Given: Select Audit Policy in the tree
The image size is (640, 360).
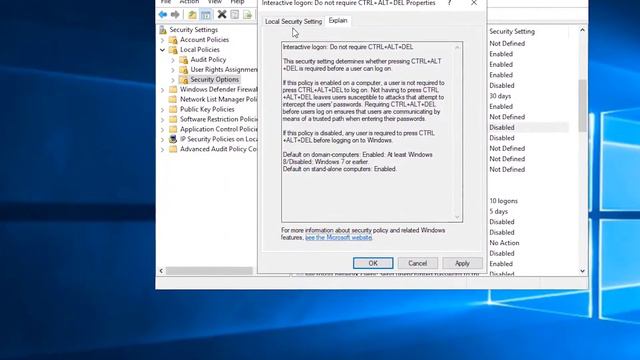Looking at the screenshot, I should tap(208, 60).
